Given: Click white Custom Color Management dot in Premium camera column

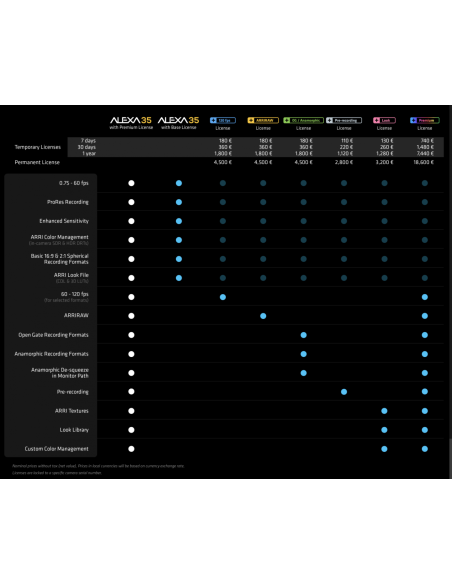Looking at the screenshot, I should tap(131, 449).
